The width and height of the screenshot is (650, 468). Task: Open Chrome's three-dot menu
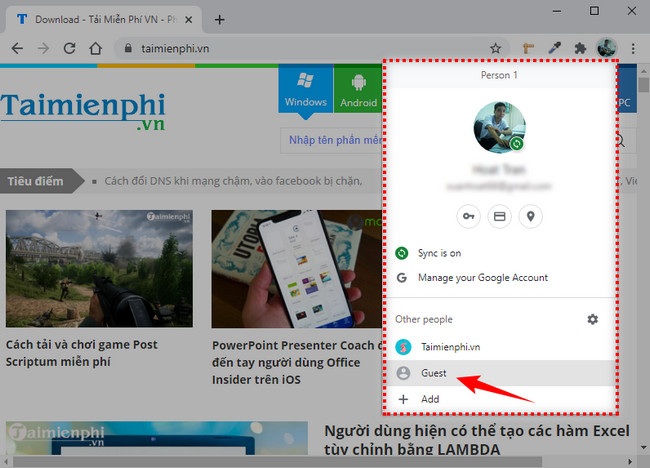(633, 48)
